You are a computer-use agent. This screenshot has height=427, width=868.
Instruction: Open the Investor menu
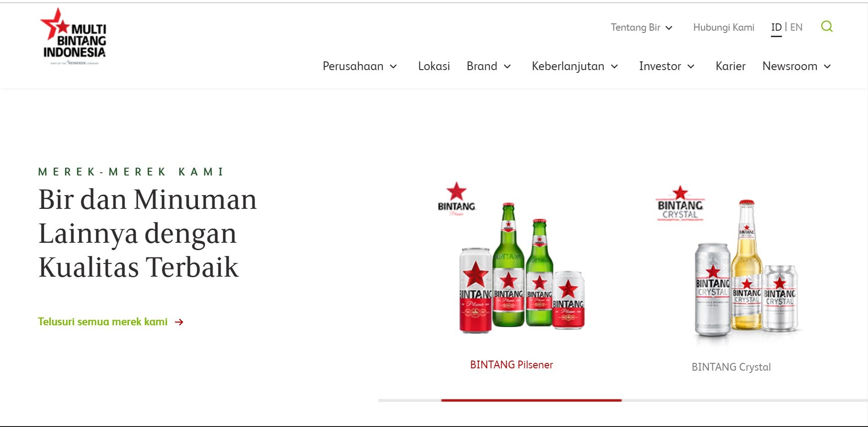click(660, 66)
